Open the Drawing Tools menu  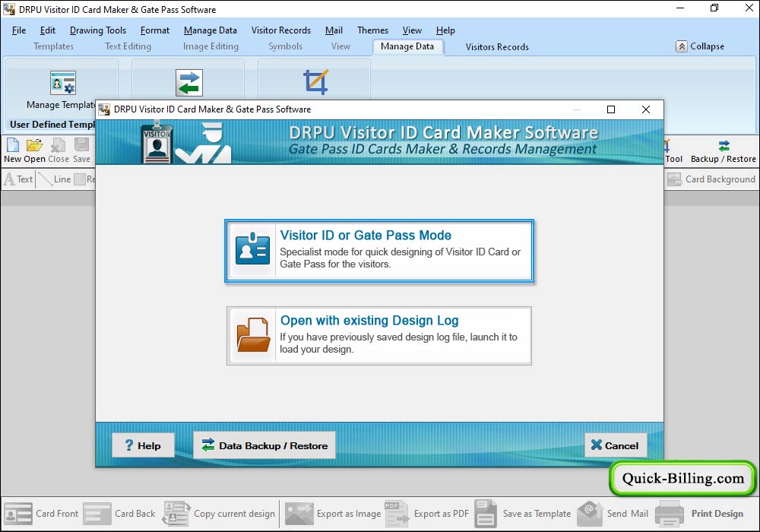[98, 30]
